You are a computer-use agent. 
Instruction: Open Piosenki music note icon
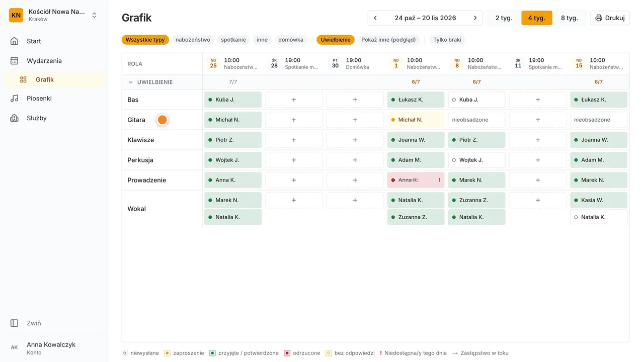[15, 99]
